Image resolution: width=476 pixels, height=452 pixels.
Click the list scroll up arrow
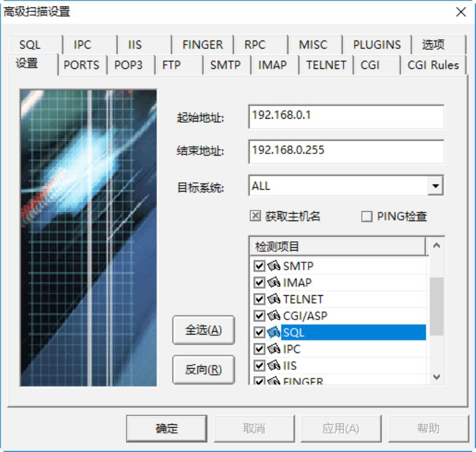point(437,245)
